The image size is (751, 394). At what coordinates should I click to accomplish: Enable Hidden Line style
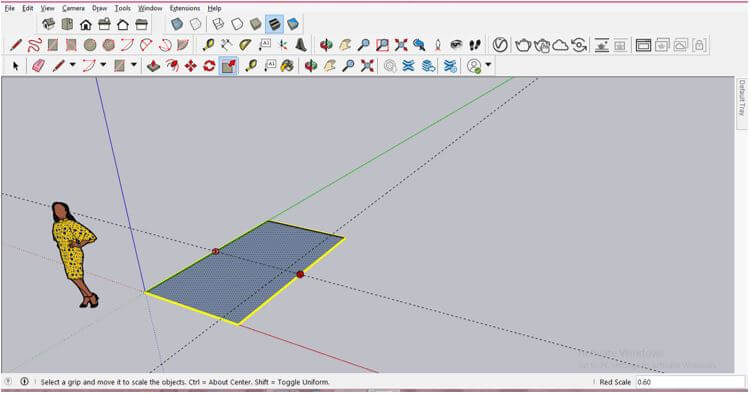point(237,24)
